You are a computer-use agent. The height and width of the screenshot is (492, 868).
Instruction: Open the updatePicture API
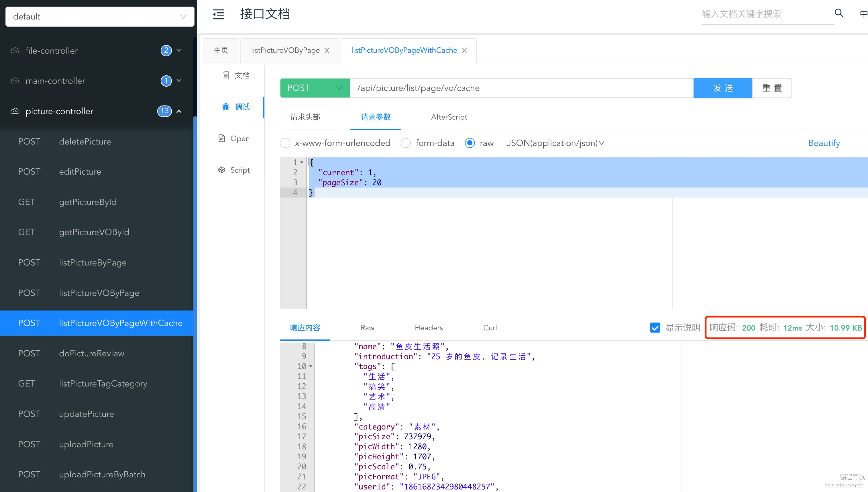(97, 414)
